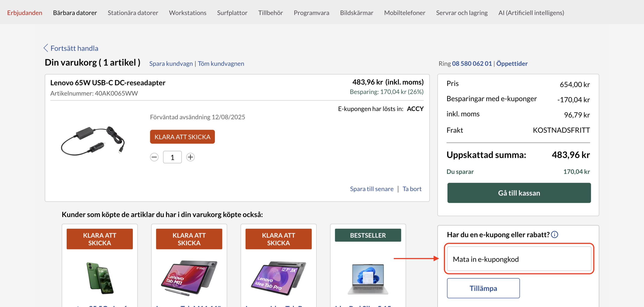Open Lenovo 65W USB-C DC-reseadapter product title

coord(108,83)
